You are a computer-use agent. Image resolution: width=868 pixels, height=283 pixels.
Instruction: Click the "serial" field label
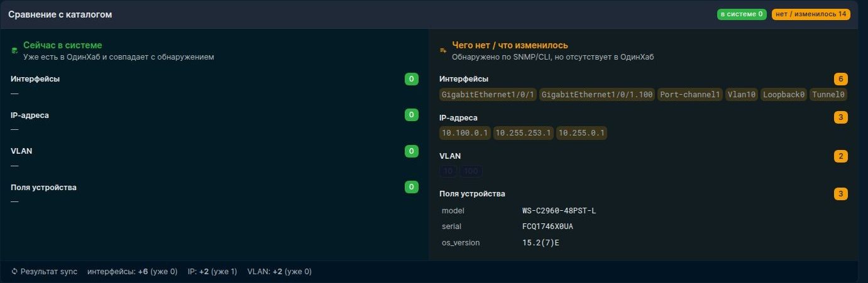(451, 227)
